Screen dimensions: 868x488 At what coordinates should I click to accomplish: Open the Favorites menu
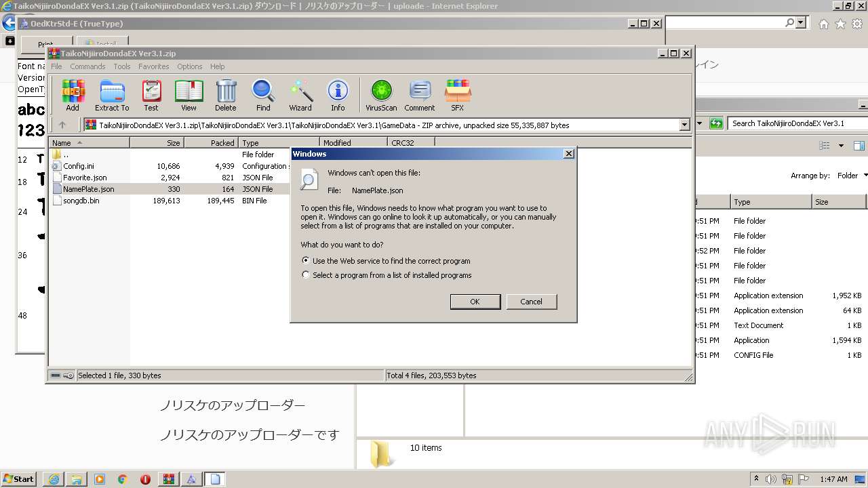tap(154, 66)
